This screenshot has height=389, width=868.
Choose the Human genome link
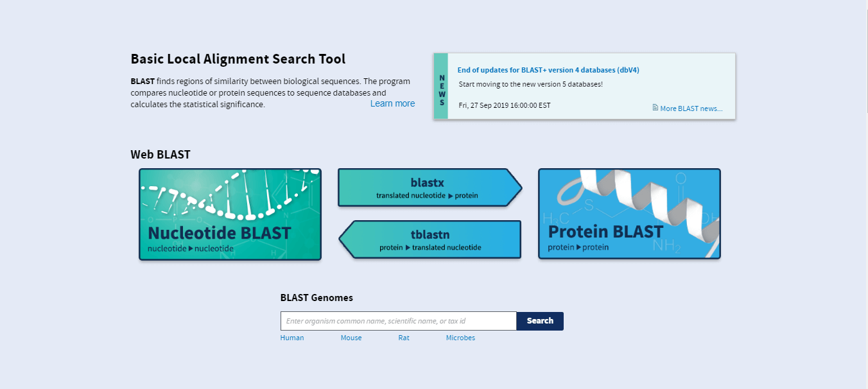[x=292, y=338]
